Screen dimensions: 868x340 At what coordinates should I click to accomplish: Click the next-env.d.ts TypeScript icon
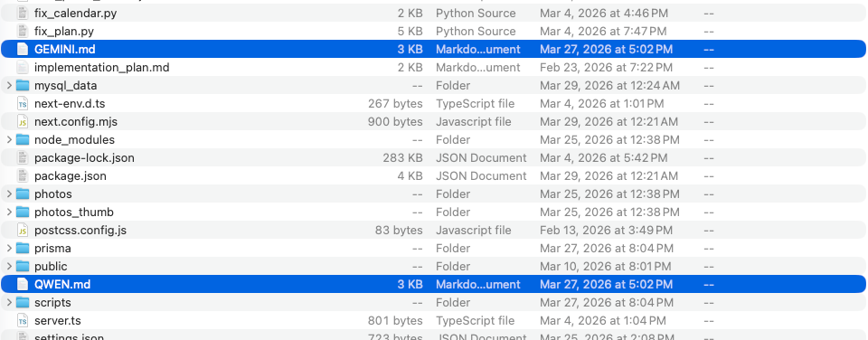tap(22, 104)
